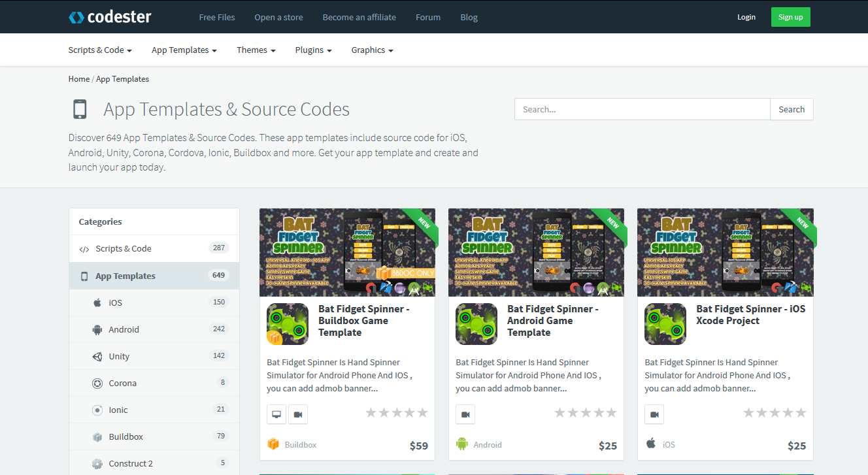Click the phone icon beside App Templates heading
The width and height of the screenshot is (868, 475).
80,108
